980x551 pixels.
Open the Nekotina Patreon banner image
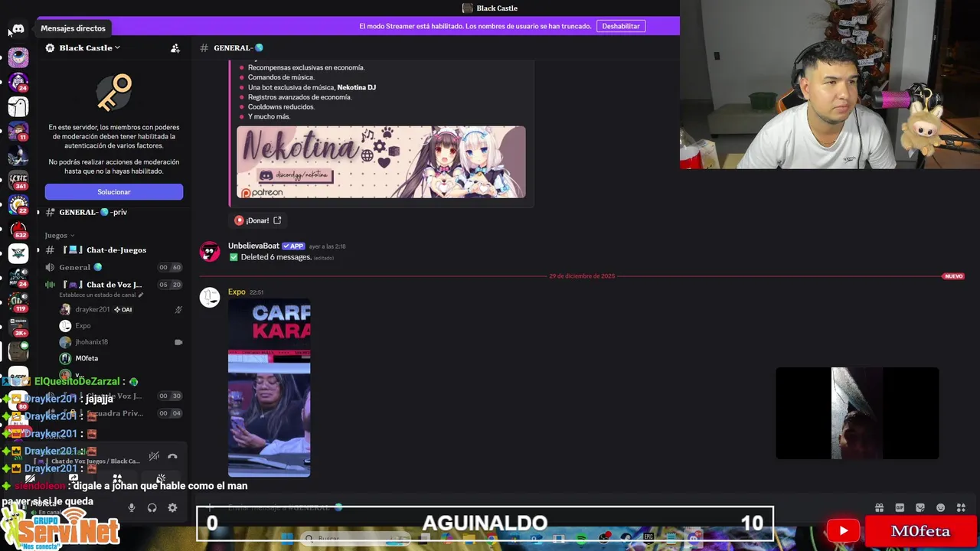click(x=381, y=162)
